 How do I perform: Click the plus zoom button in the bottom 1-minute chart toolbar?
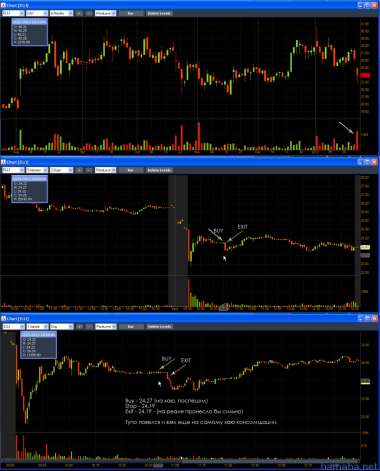pyautogui.click(x=79, y=327)
